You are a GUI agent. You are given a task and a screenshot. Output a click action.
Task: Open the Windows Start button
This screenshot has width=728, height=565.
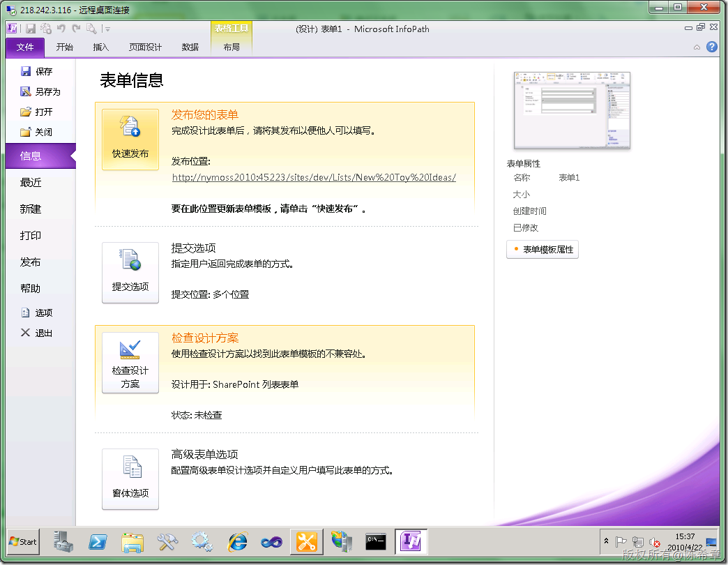pyautogui.click(x=23, y=542)
